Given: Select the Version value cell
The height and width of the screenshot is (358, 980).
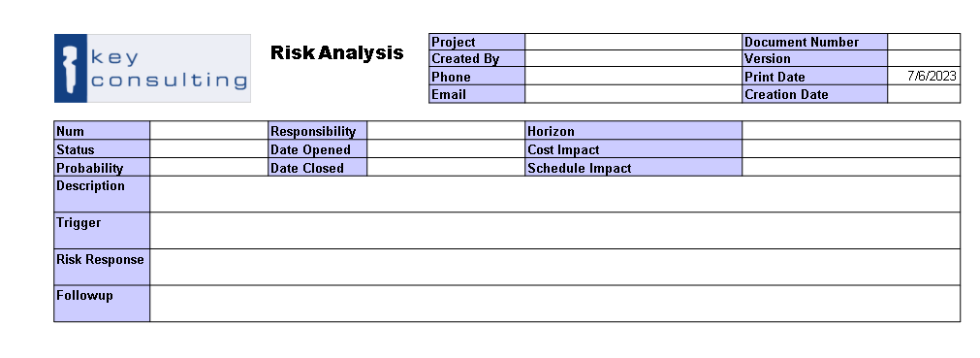Looking at the screenshot, I should 924,58.
